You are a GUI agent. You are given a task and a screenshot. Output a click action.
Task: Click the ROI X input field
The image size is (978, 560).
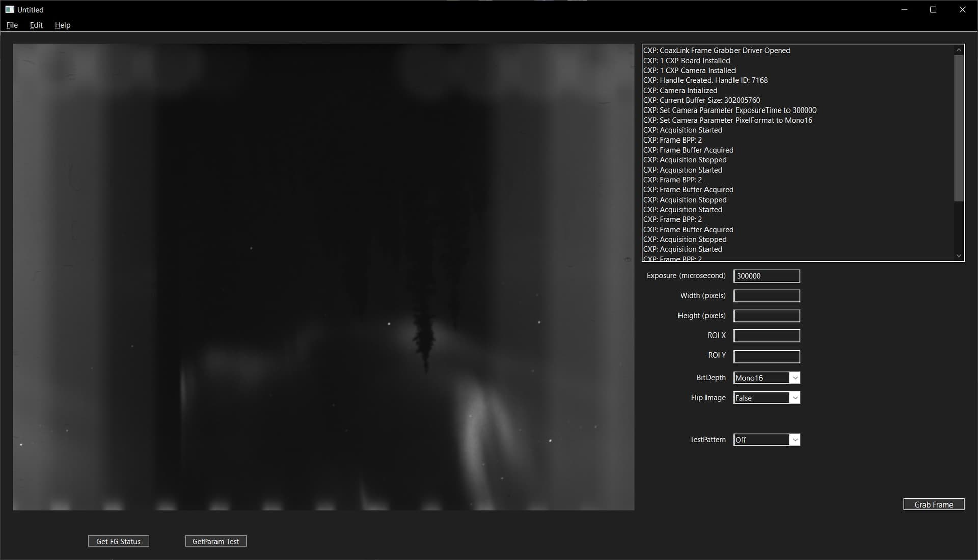click(767, 335)
